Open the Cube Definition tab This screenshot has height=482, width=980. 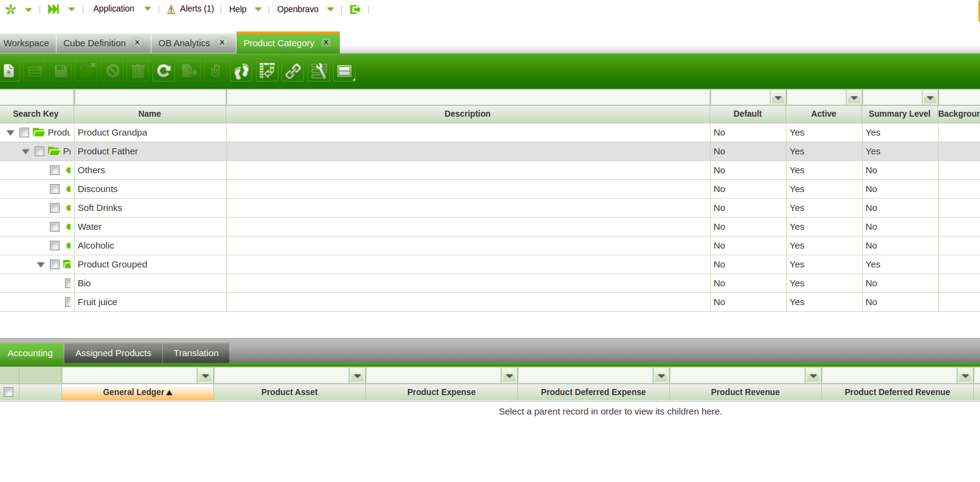point(94,43)
